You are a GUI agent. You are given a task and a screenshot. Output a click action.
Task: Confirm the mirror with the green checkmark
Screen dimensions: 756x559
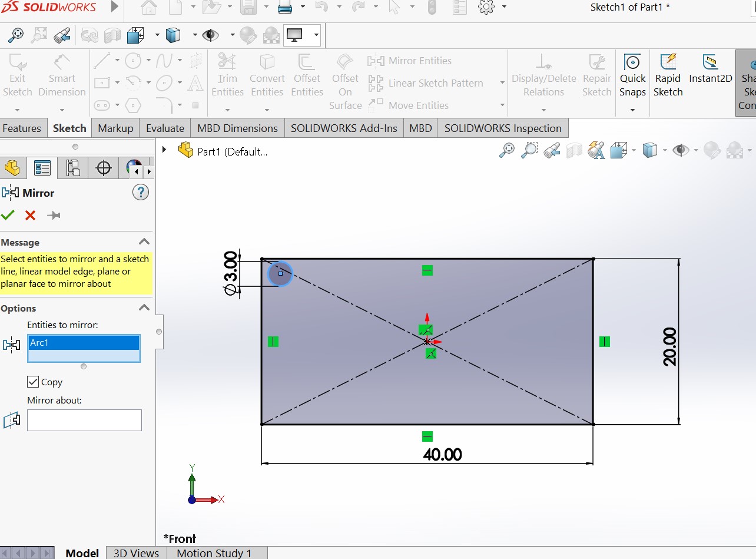coord(8,215)
